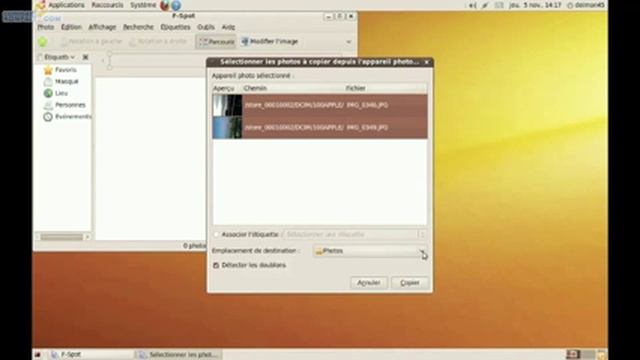The width and height of the screenshot is (640, 360).
Task: Click the first photo thumbnail in import list
Action: coord(227,105)
